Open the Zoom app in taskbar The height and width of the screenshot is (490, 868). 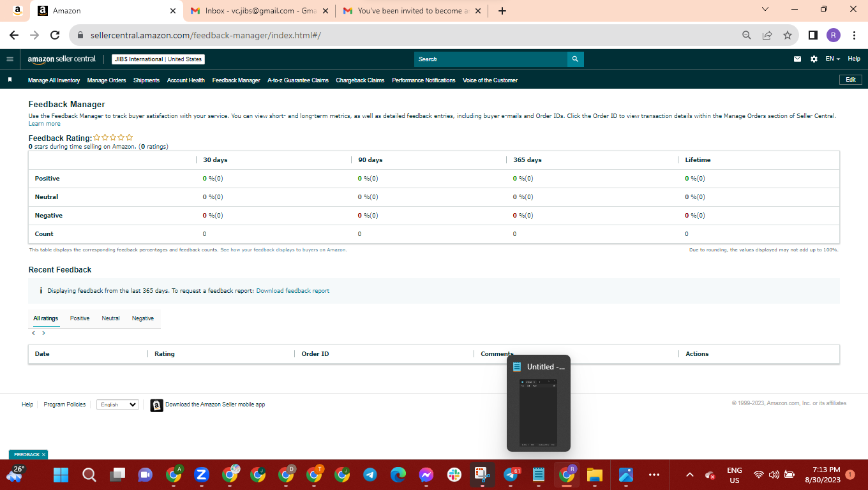point(201,475)
